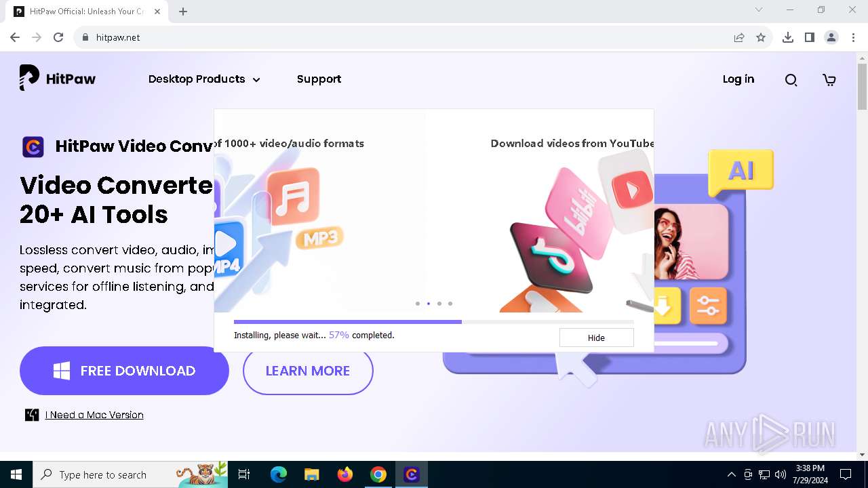Click the Video Converter 20+ AI Tools heading
Screen dimensions: 868x488
(116, 199)
